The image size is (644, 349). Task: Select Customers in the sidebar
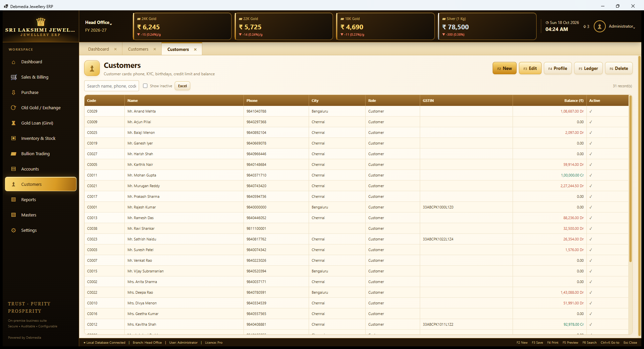point(41,184)
